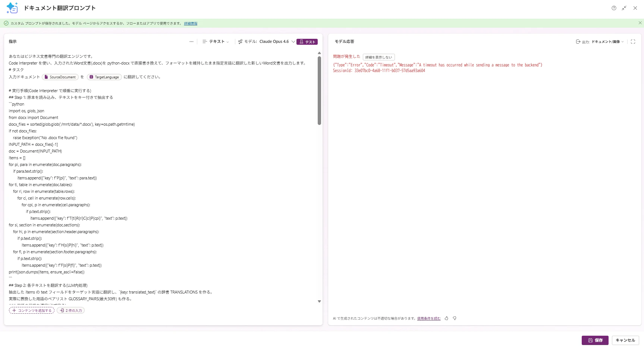Click the 'for pi, para in enumerate(doc.paragraphs):' line
The width and height of the screenshot is (644, 348).
point(45,164)
